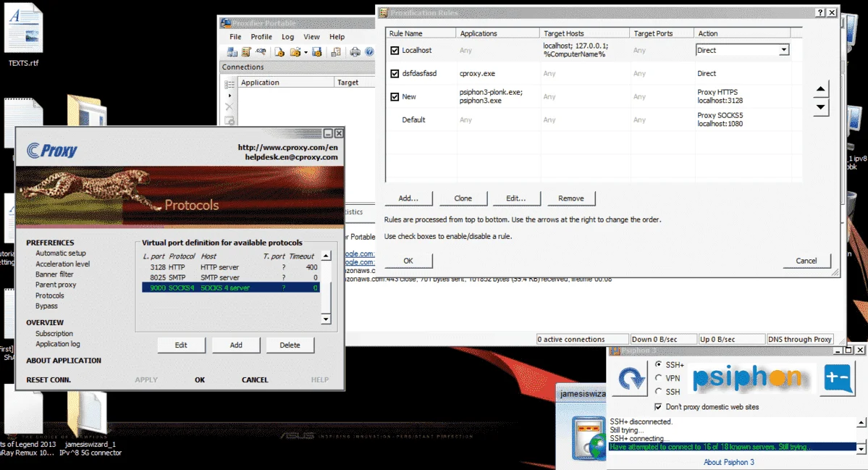
Task: Select the SSH+ radio button in Psiphon
Action: (658, 364)
